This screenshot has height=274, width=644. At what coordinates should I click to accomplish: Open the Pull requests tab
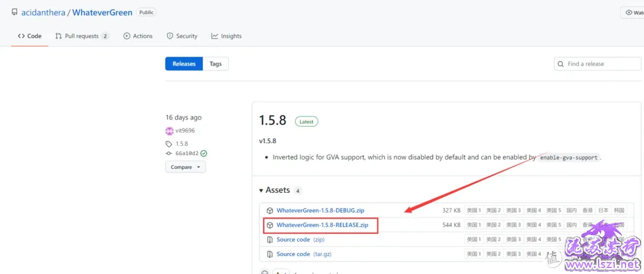point(82,36)
